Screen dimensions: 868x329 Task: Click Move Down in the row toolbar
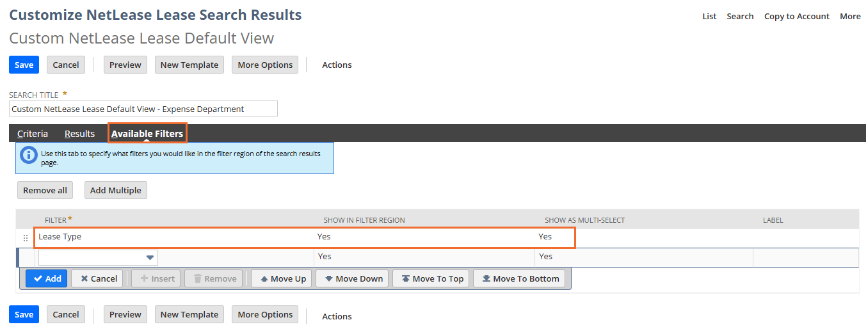click(352, 278)
